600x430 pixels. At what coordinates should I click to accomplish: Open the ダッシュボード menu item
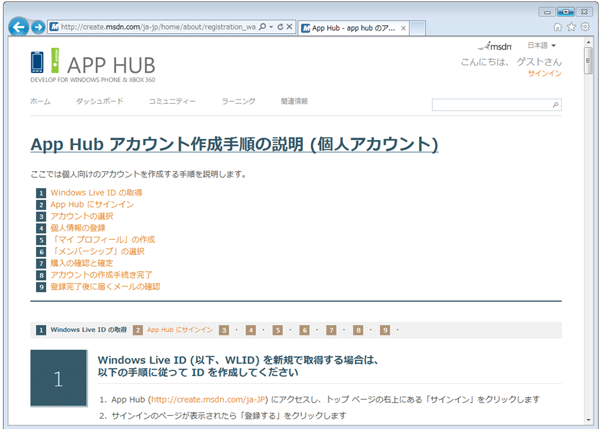[99, 101]
